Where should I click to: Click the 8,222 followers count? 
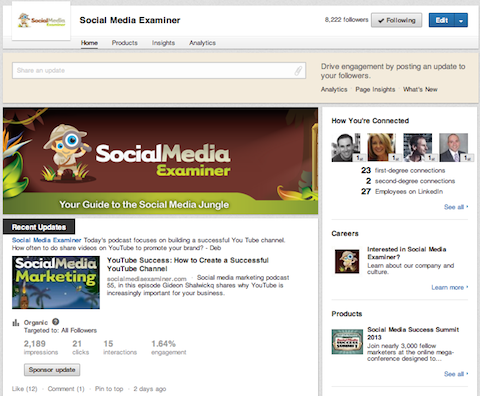point(347,20)
